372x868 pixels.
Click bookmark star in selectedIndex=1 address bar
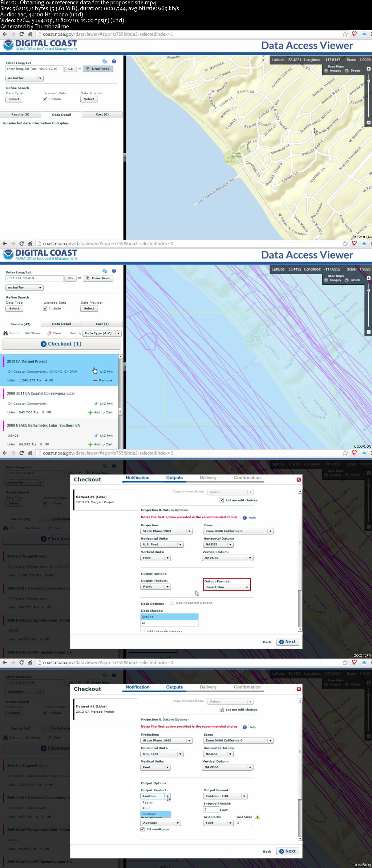point(345,34)
